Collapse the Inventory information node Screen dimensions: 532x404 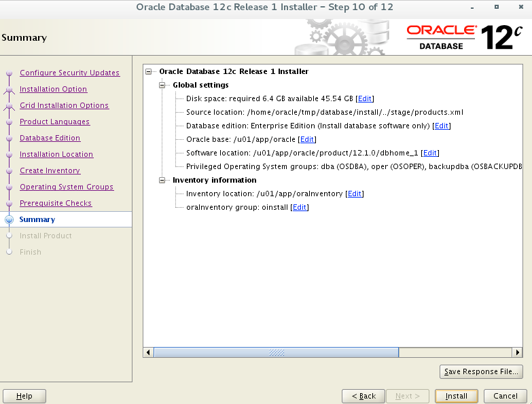(162, 180)
